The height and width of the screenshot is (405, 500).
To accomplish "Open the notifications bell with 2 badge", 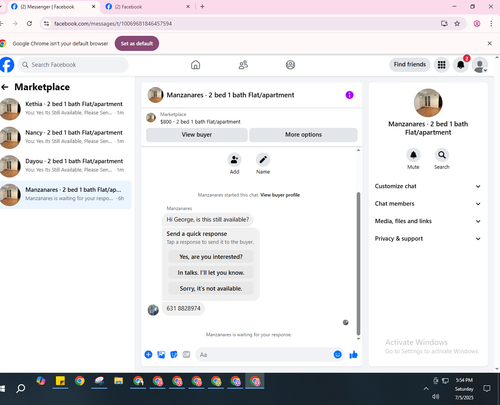I will click(x=461, y=65).
